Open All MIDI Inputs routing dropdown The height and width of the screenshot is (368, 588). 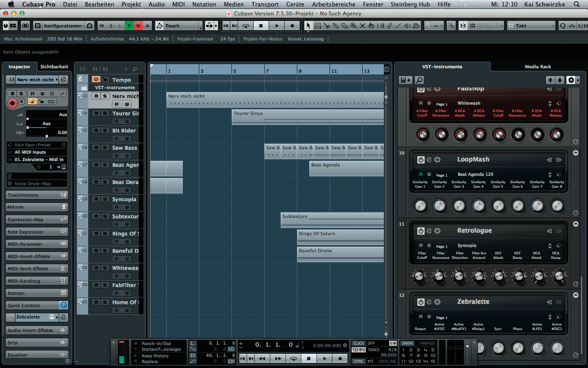36,152
